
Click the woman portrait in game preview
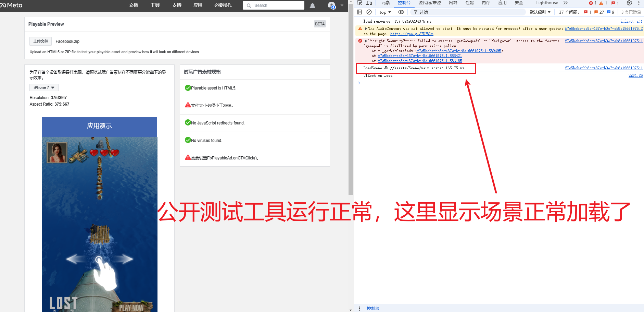coord(57,153)
